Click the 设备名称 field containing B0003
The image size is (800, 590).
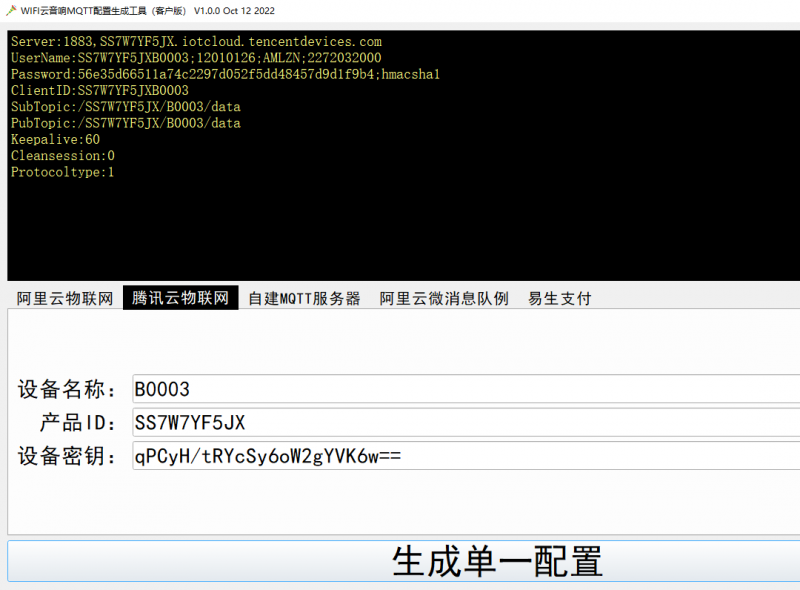click(465, 389)
